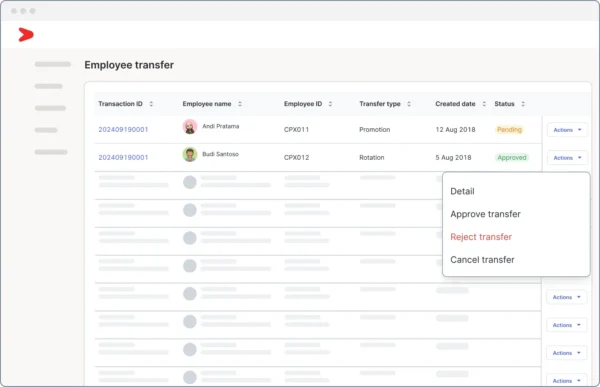The width and height of the screenshot is (600, 387).
Task: Sort by Created date column arrows
Action: click(x=484, y=104)
